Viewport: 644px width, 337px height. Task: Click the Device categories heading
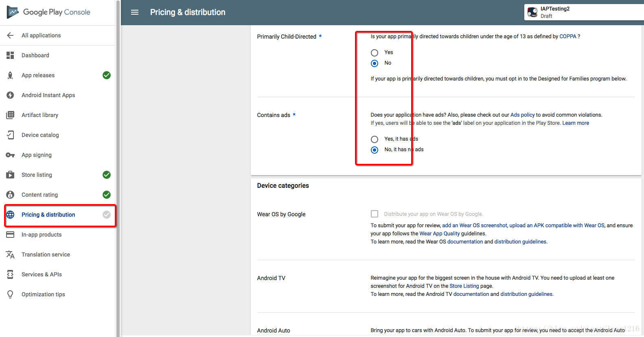point(283,186)
